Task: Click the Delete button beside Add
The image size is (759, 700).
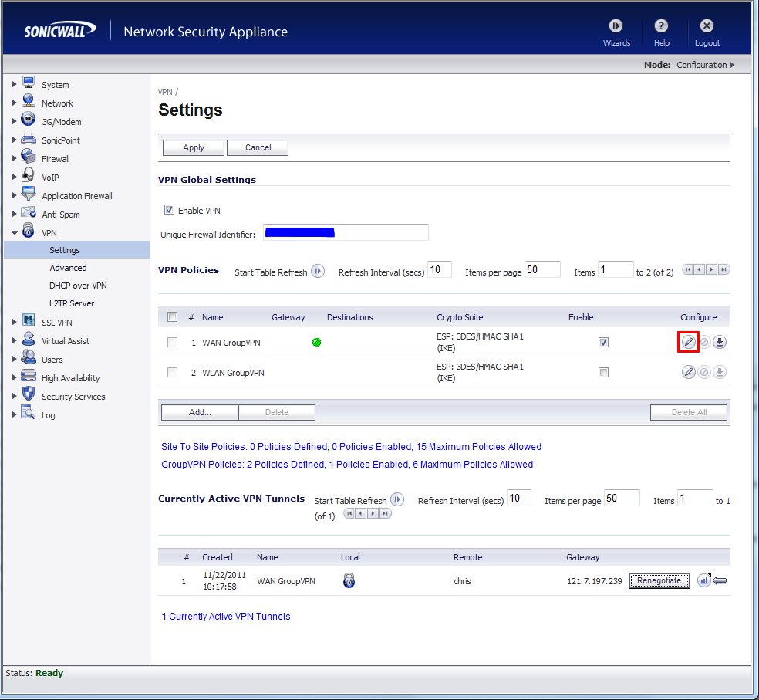Action: (x=277, y=412)
